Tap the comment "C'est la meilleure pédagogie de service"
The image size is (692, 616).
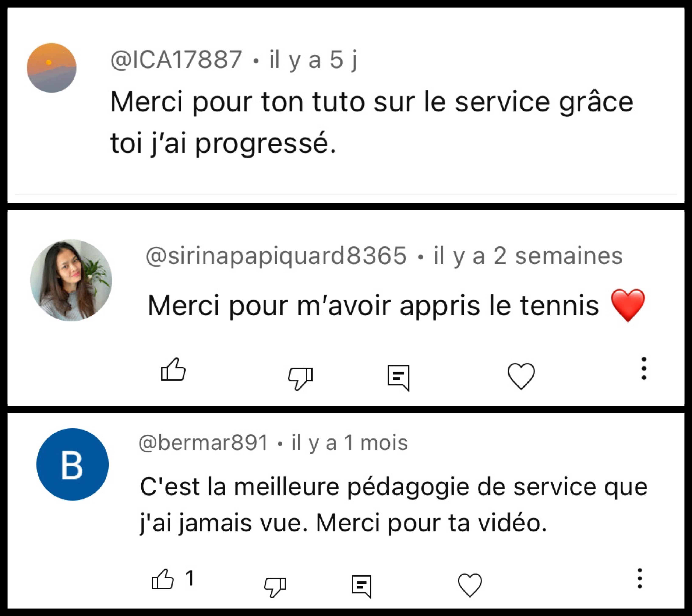[393, 487]
